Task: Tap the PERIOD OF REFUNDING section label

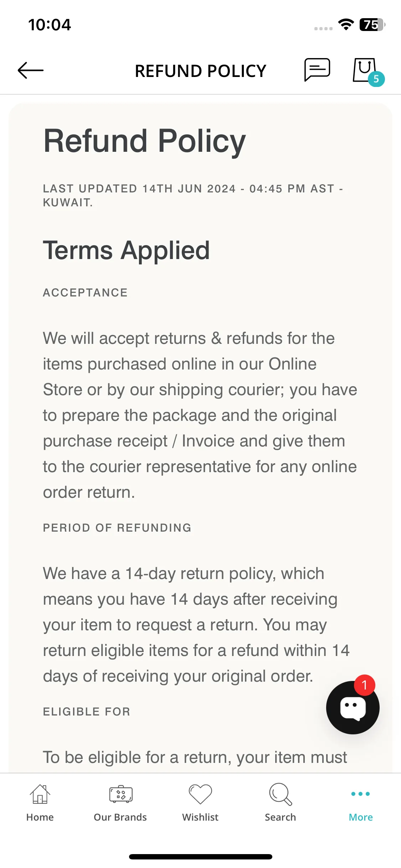Action: tap(117, 528)
